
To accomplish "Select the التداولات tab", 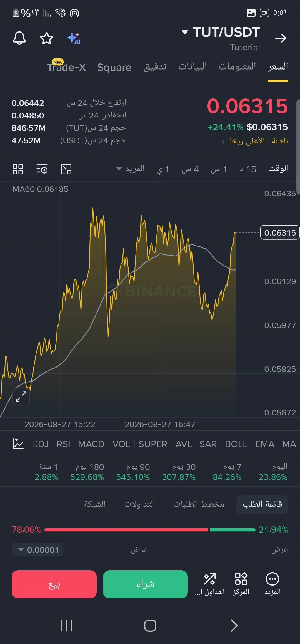I will (x=140, y=504).
